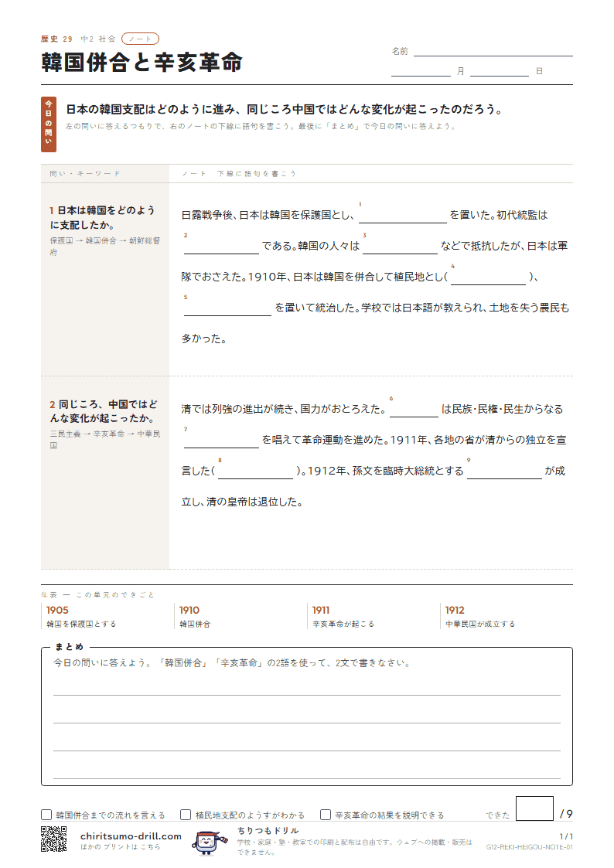This screenshot has height=868, width=614.
Task: Click the 問い・キーワード column header
Action: pos(85,173)
